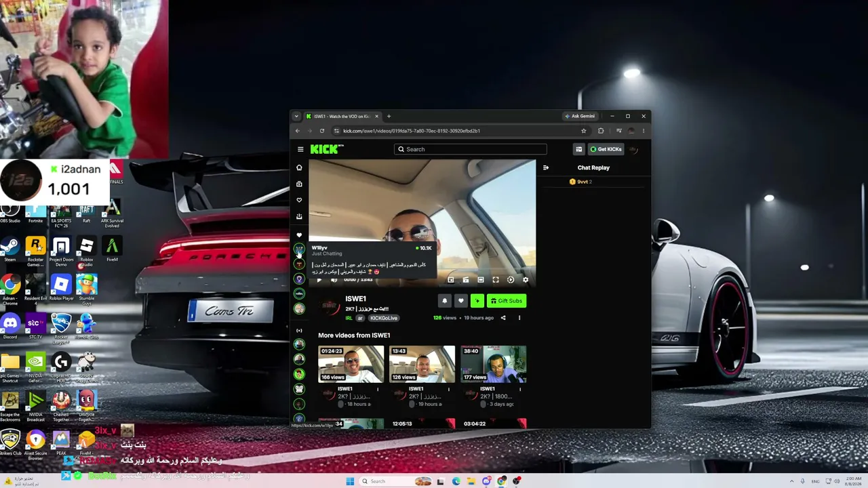Select the ISWE1 VOD browser tab
This screenshot has width=868, height=488.
(x=342, y=116)
